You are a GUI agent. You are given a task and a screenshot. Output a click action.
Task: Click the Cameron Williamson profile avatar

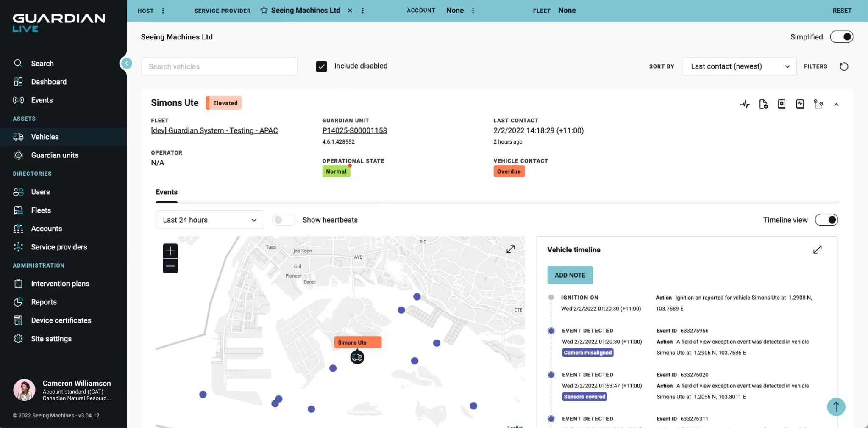click(24, 390)
